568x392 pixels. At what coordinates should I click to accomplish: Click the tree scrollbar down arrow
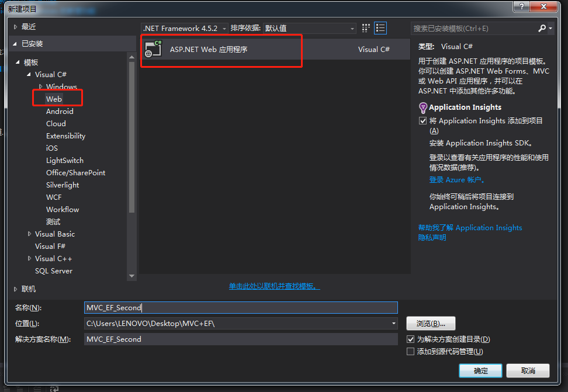131,276
